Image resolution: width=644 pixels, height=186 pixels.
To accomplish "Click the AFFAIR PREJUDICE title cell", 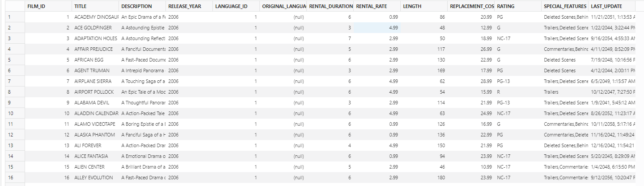I will [95, 49].
